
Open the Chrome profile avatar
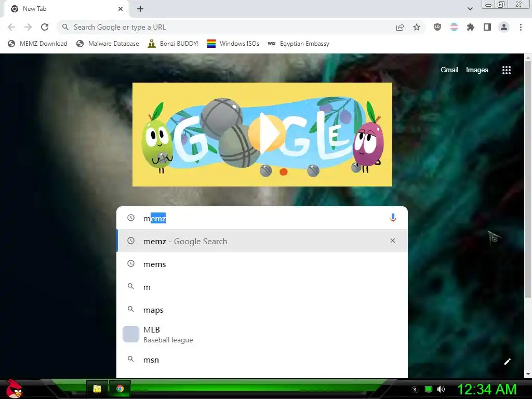504,27
